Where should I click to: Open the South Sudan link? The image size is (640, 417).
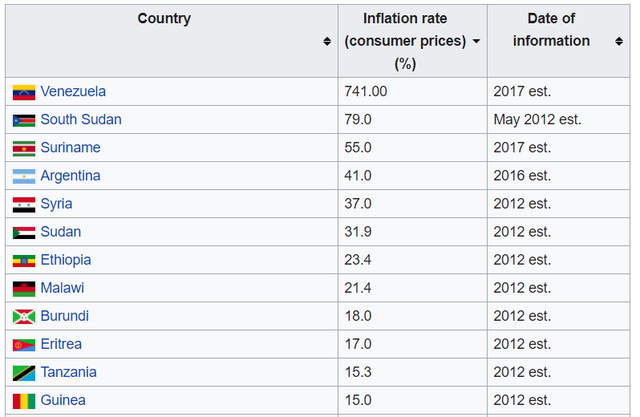pos(81,120)
